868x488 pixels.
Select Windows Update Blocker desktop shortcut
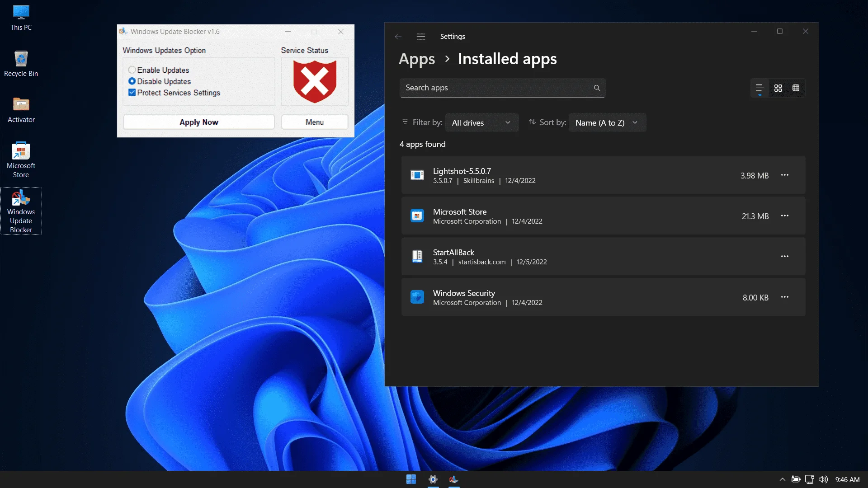click(21, 211)
